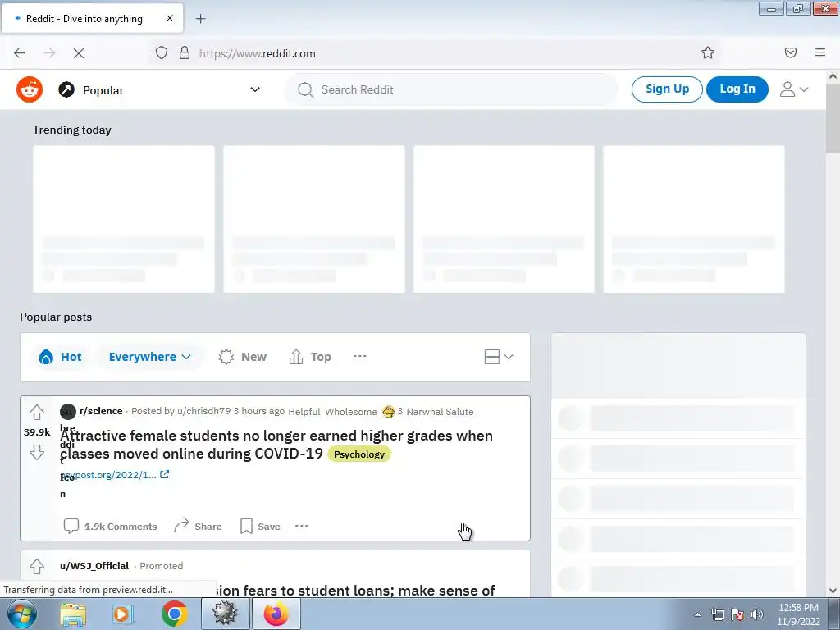Open 1.9k Comments on science post

[111, 526]
